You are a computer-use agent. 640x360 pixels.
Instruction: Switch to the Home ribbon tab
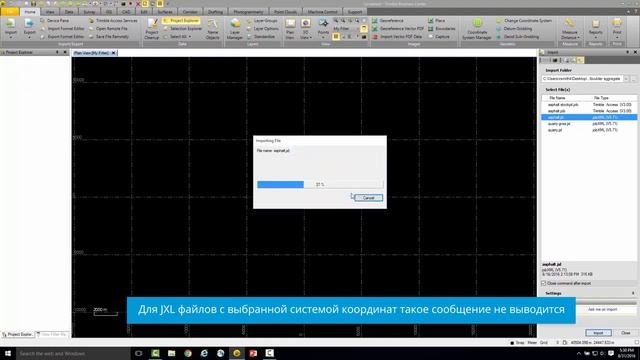(x=30, y=12)
